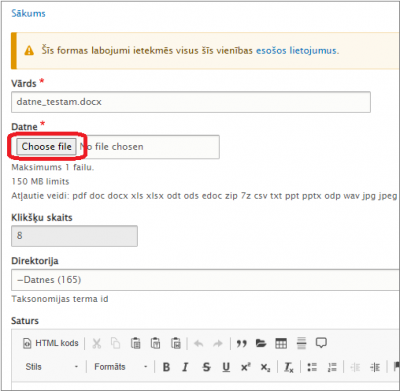Open the HTML kods source view
Image resolution: width=400 pixels, height=391 pixels.
(51, 343)
